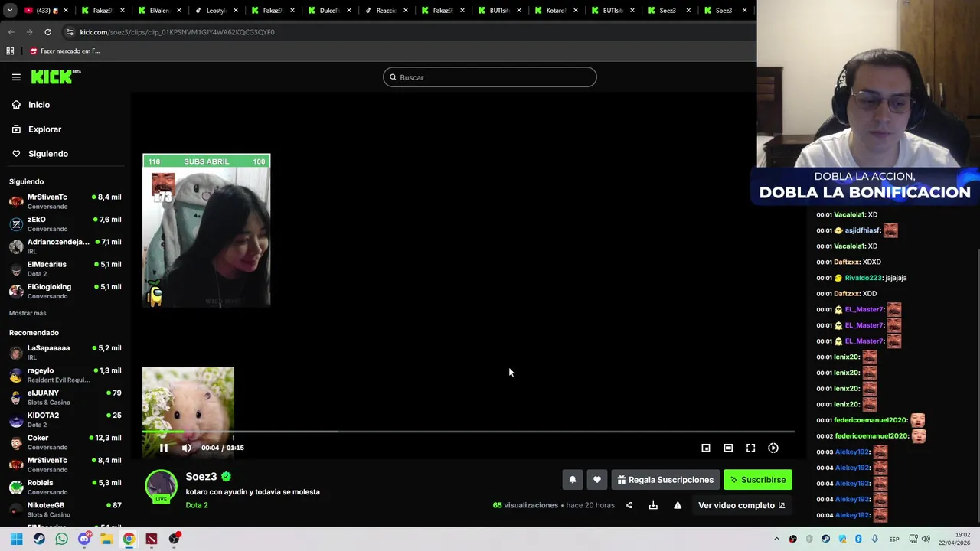Open the Soez3 live avatar
Screen dimensions: 980x551
coord(161,486)
